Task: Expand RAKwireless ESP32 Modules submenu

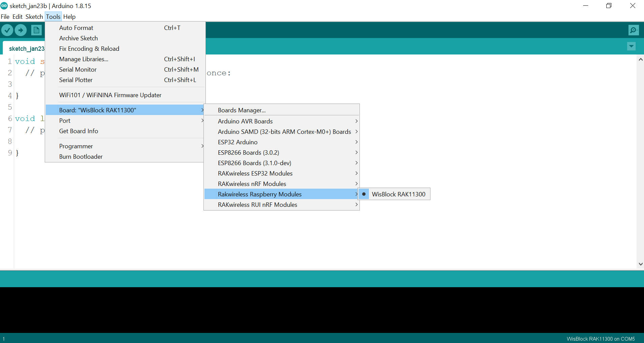Action: (x=282, y=174)
